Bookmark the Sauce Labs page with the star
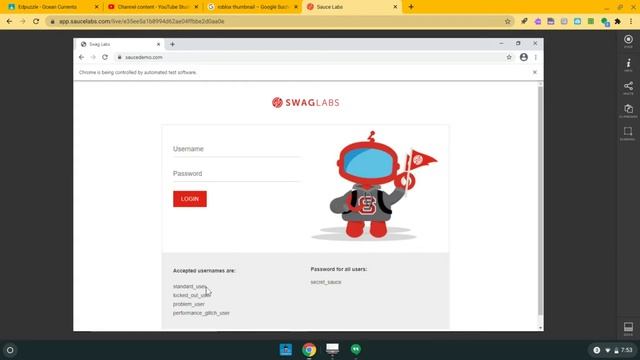This screenshot has height=360, width=640. [x=507, y=21]
